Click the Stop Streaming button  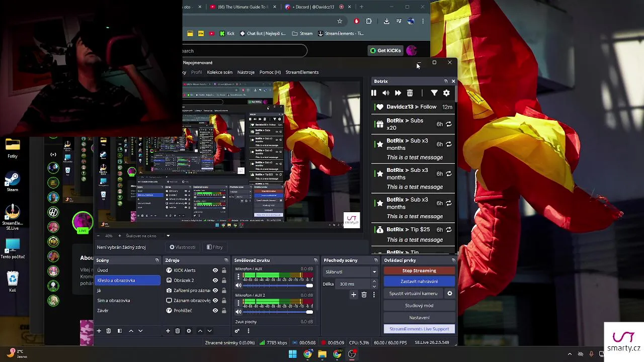point(419,271)
